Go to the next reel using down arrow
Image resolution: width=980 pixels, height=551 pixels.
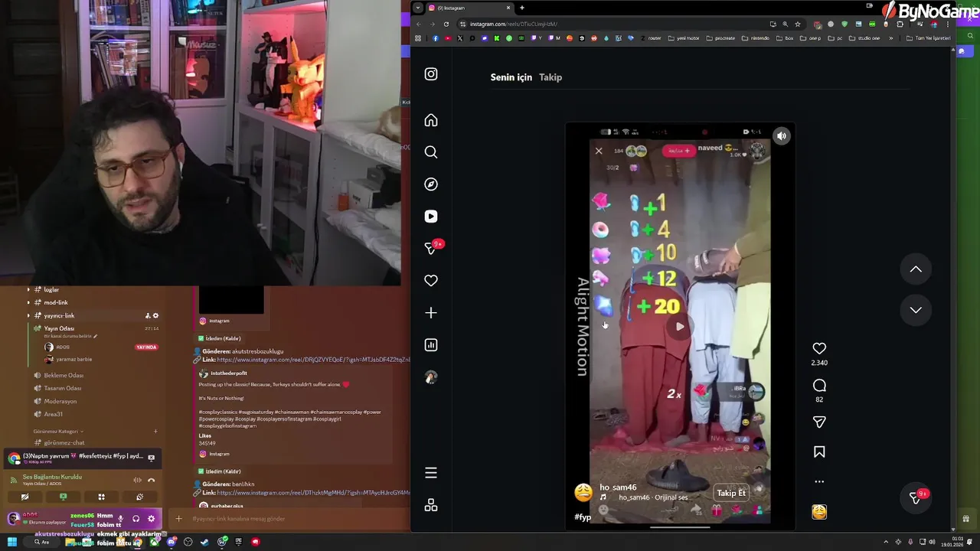[916, 310]
